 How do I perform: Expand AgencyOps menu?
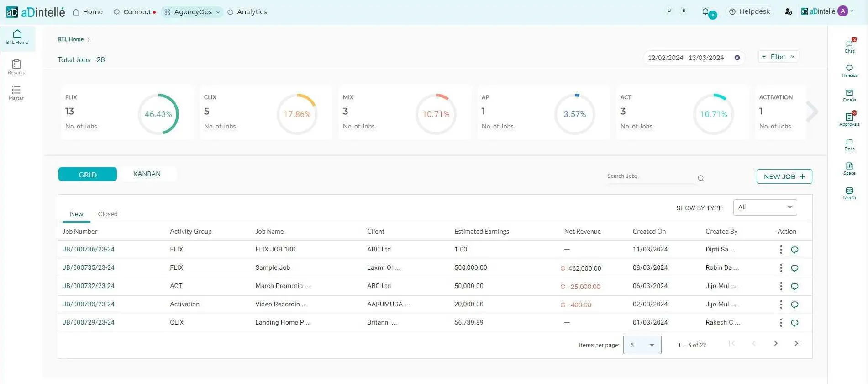pyautogui.click(x=192, y=12)
